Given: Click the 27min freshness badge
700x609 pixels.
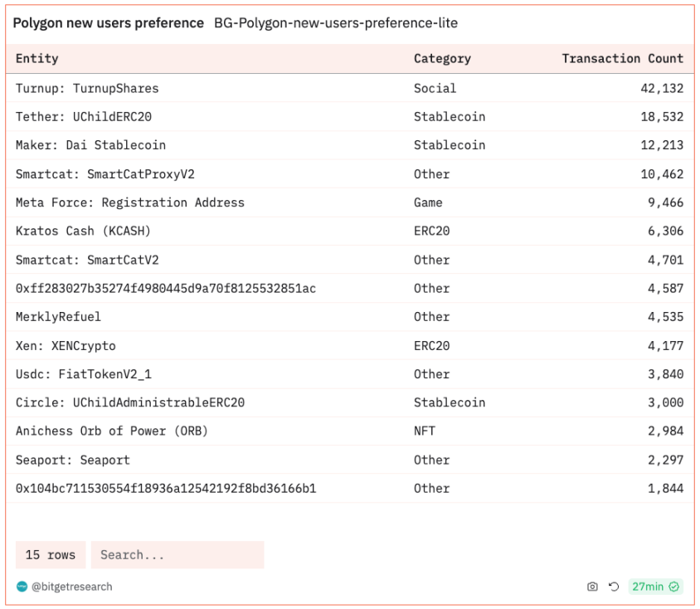Looking at the screenshot, I should [647, 587].
